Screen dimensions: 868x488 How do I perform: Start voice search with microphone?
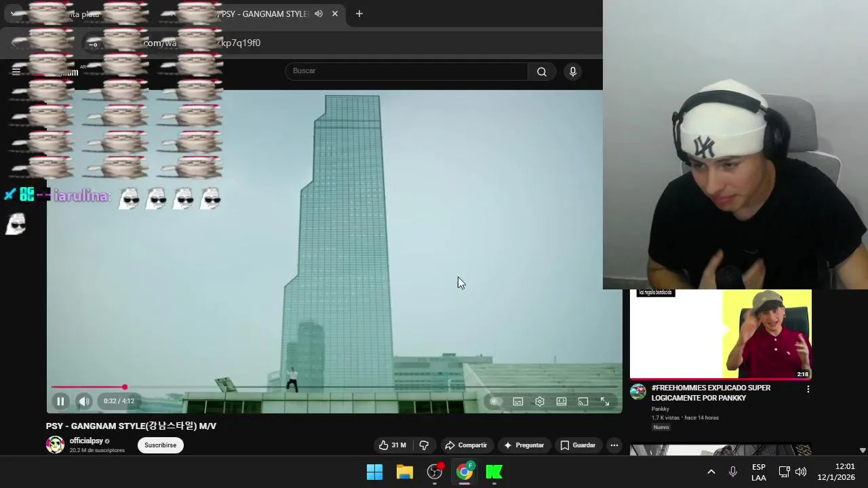pyautogui.click(x=573, y=71)
